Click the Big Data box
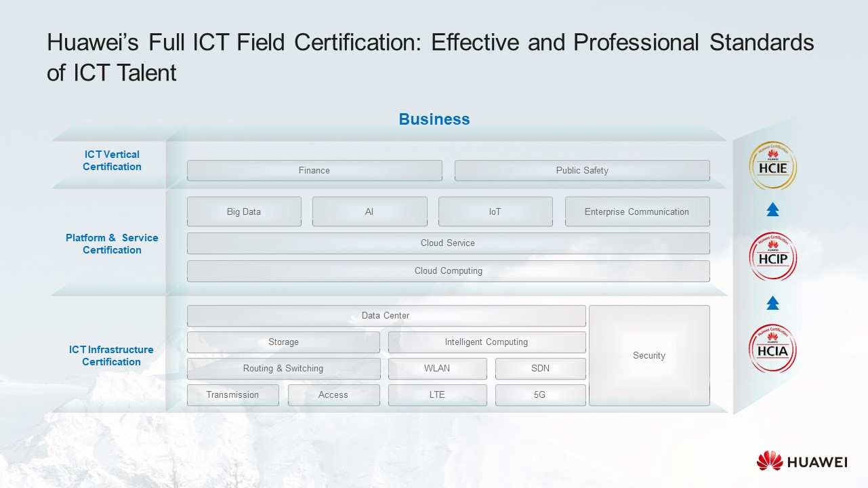This screenshot has width=868, height=488. [x=244, y=211]
